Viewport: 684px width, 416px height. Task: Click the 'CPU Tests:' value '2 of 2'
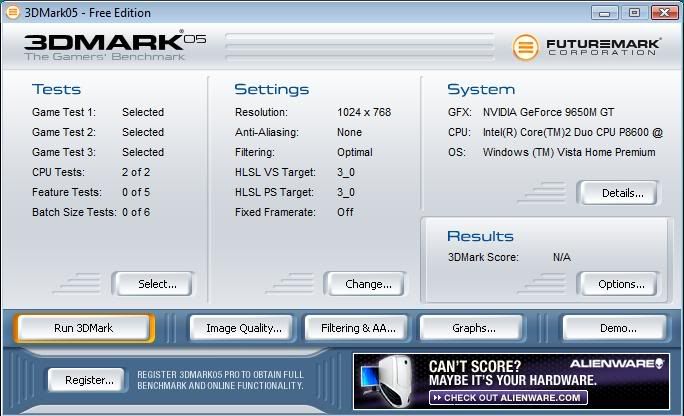[x=136, y=172]
